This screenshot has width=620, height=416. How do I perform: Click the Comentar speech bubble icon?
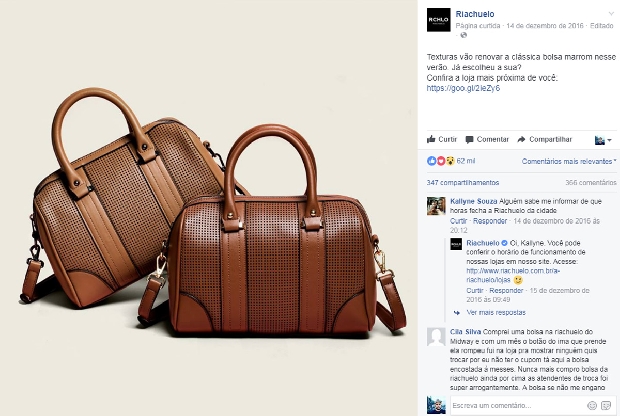click(469, 140)
